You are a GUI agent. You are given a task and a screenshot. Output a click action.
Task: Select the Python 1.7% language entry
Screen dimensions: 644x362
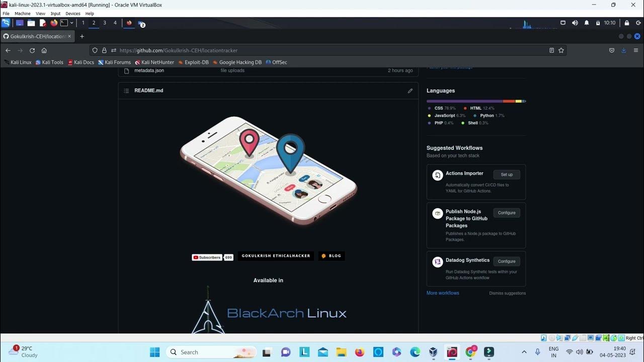(489, 116)
